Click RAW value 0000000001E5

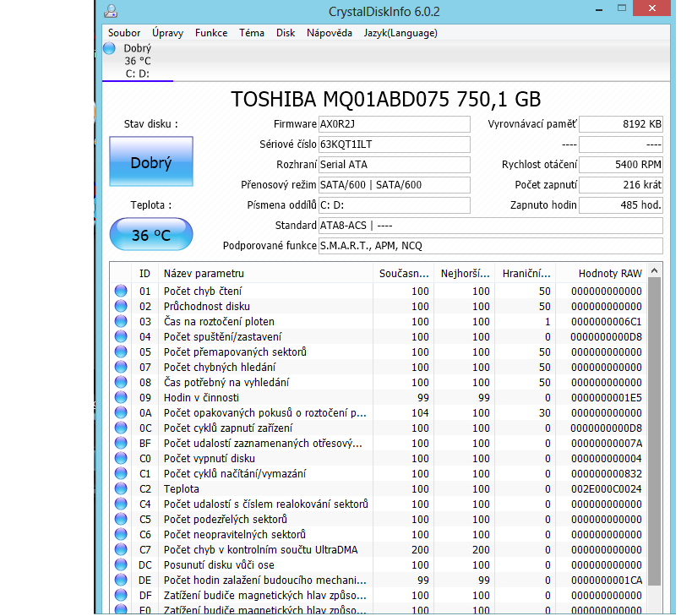pos(607,398)
